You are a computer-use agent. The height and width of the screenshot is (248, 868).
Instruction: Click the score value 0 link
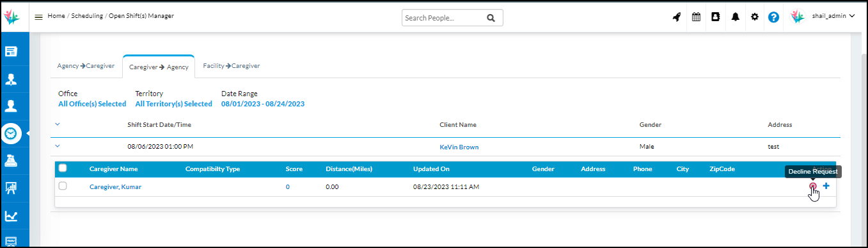coord(288,187)
